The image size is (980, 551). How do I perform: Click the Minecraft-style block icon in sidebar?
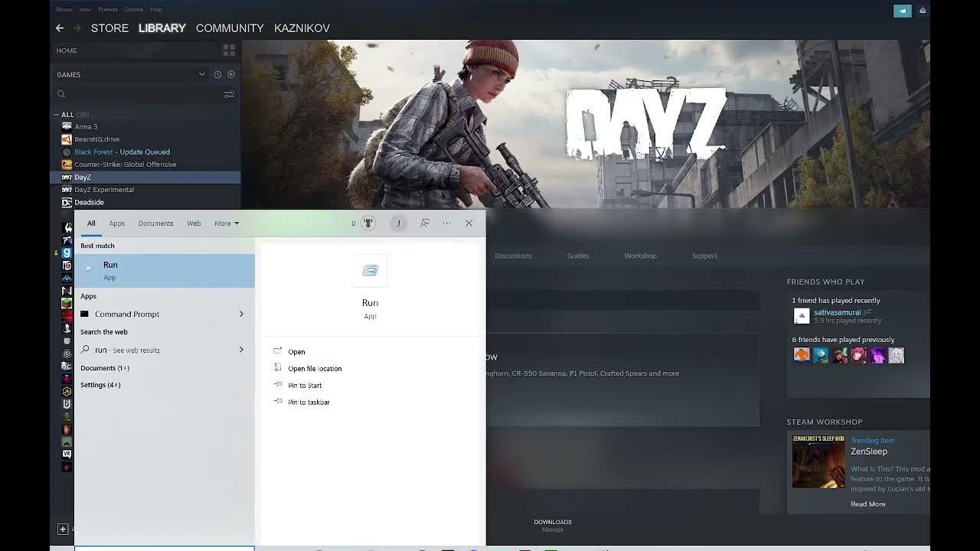point(67,303)
